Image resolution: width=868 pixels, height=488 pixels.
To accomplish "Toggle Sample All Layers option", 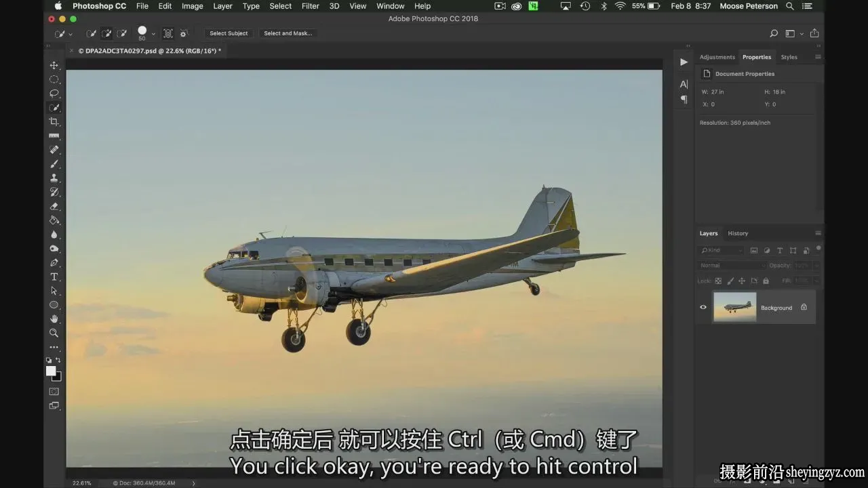I will (x=167, y=33).
